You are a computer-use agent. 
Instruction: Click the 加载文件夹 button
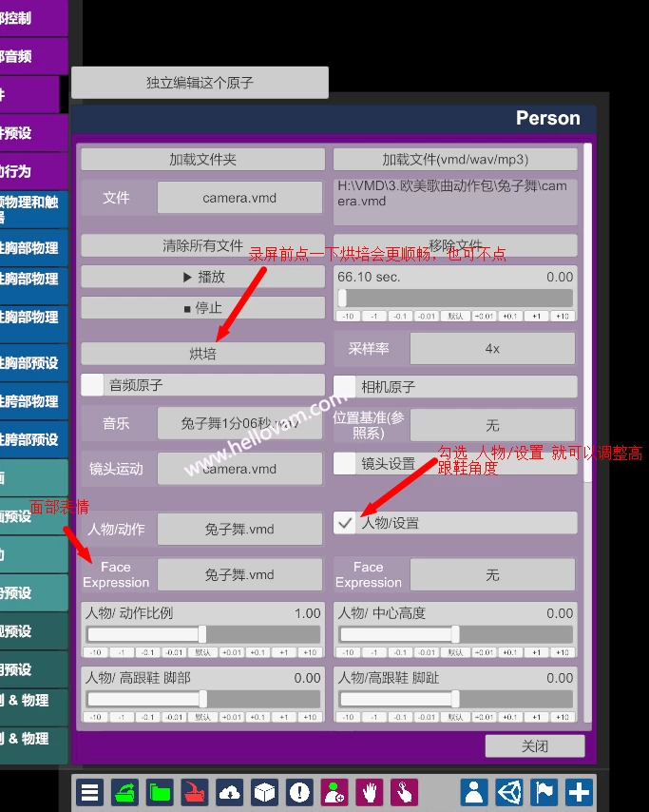click(x=202, y=160)
